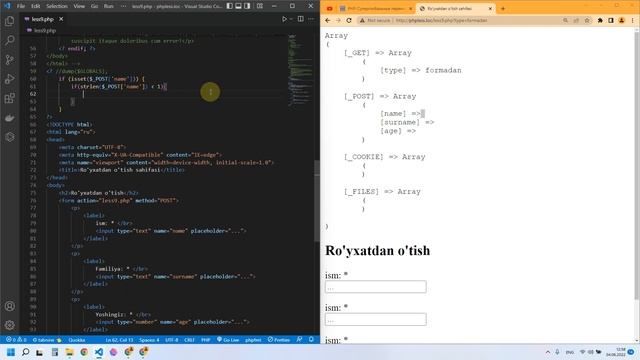Open the Docker view in activity bar
This screenshot has height=360, width=640.
pyautogui.click(x=10, y=118)
